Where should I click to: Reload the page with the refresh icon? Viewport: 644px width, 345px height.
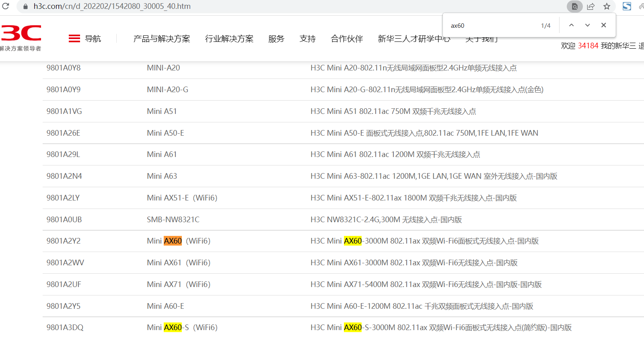click(x=6, y=6)
